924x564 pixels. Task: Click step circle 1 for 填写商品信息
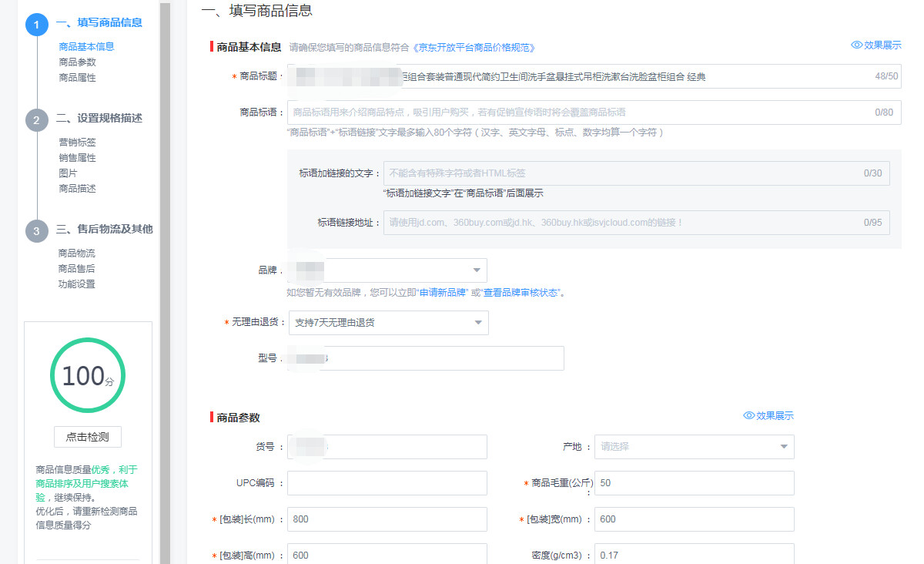(x=36, y=24)
